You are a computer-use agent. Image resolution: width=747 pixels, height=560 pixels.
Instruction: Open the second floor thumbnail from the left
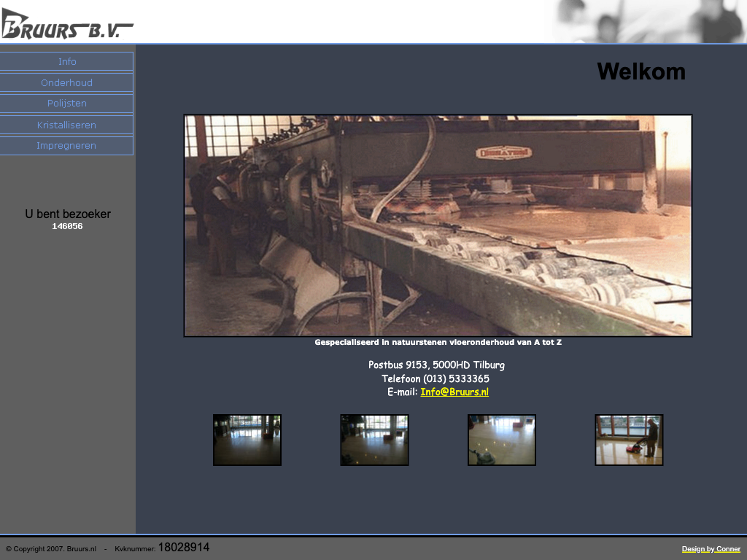(x=374, y=440)
